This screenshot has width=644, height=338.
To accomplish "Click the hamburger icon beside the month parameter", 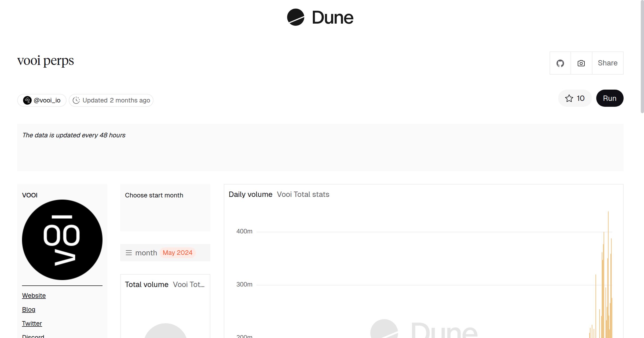I will click(x=129, y=252).
